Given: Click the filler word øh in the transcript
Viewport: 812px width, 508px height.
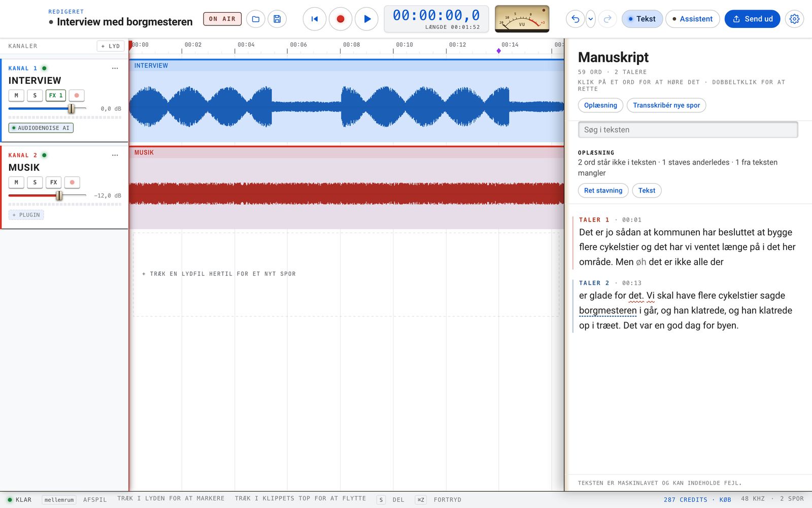Looking at the screenshot, I should click(x=641, y=262).
